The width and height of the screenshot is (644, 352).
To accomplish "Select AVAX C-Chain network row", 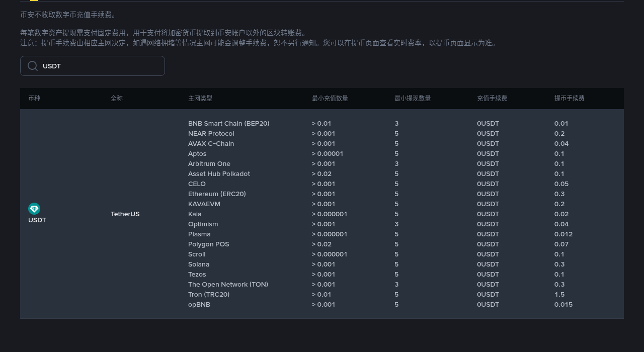I will (211, 144).
